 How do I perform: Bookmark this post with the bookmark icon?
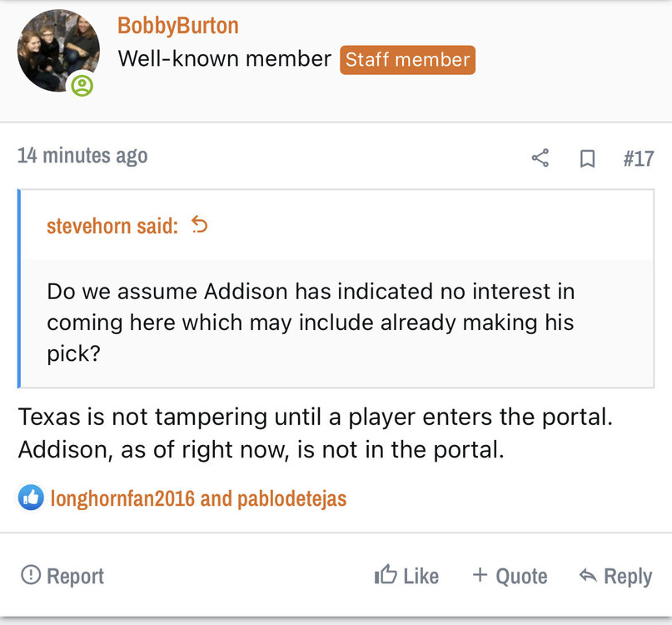coord(587,157)
